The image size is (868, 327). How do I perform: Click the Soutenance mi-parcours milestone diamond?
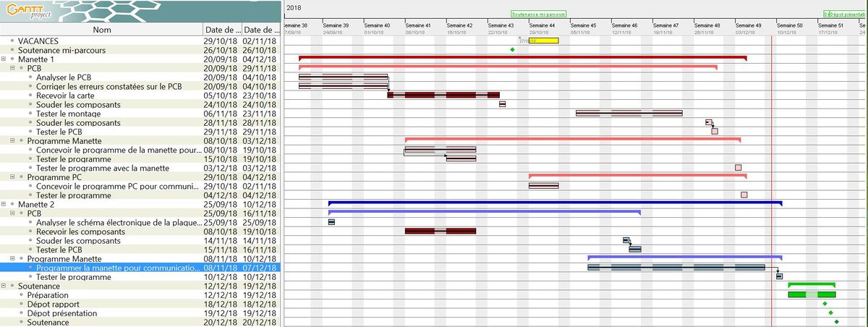(512, 50)
